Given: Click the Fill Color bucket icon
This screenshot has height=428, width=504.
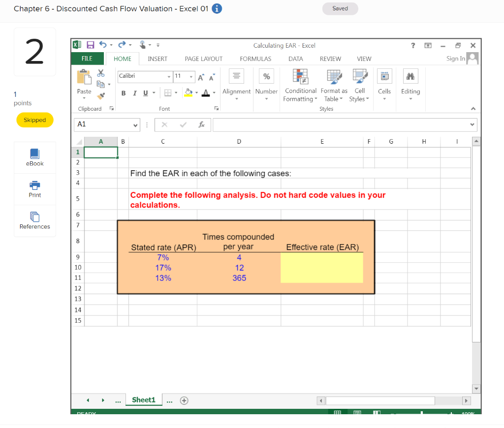Looking at the screenshot, I should (x=189, y=93).
